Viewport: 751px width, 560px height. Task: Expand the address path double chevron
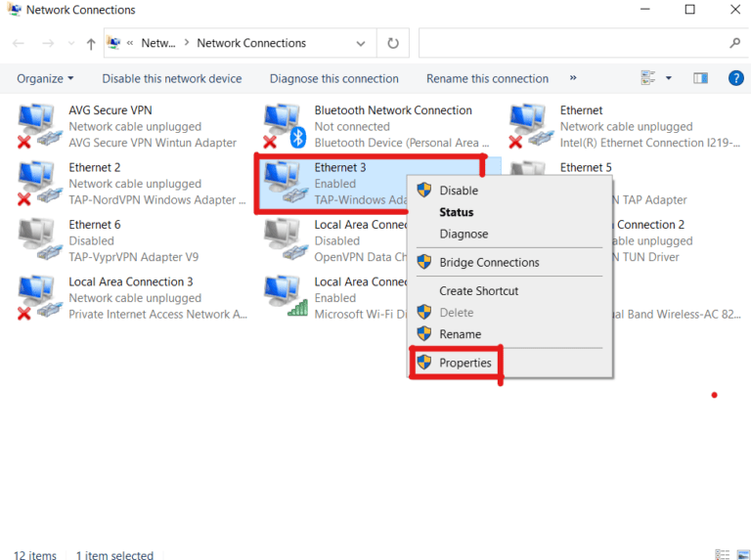pos(130,43)
